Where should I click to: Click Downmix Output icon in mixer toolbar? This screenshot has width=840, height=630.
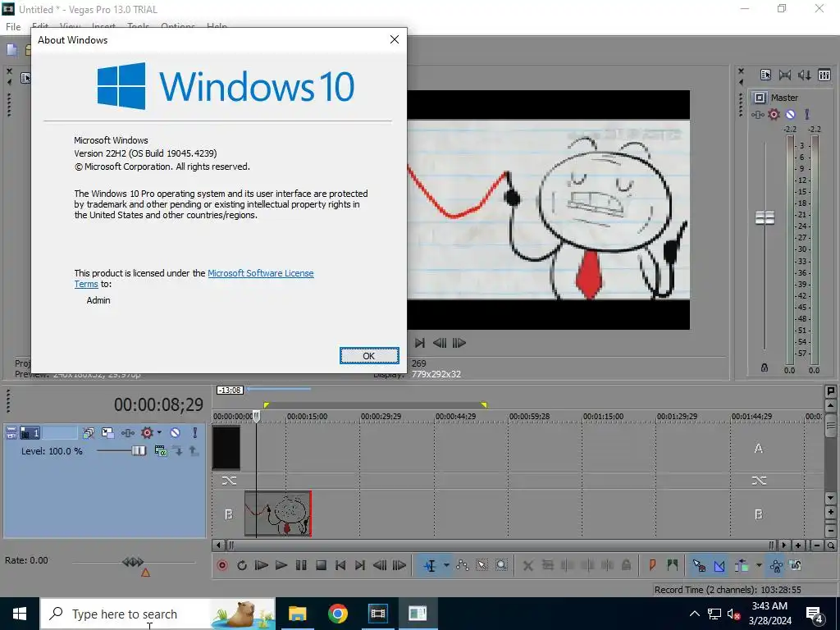pos(785,75)
